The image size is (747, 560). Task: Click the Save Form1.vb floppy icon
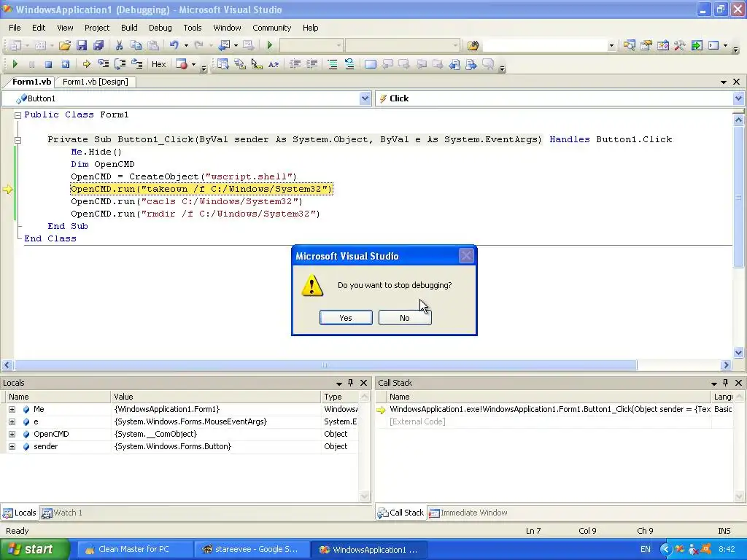[82, 45]
